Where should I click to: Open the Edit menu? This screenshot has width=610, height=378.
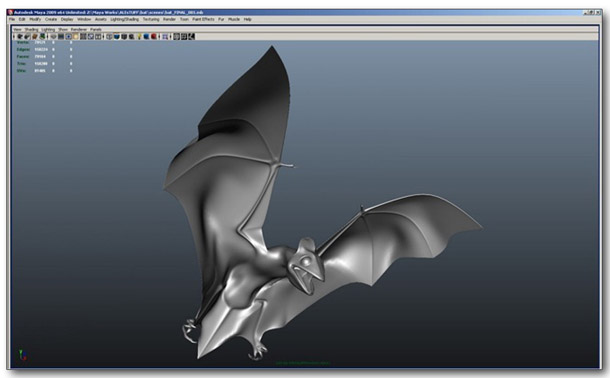pos(22,19)
